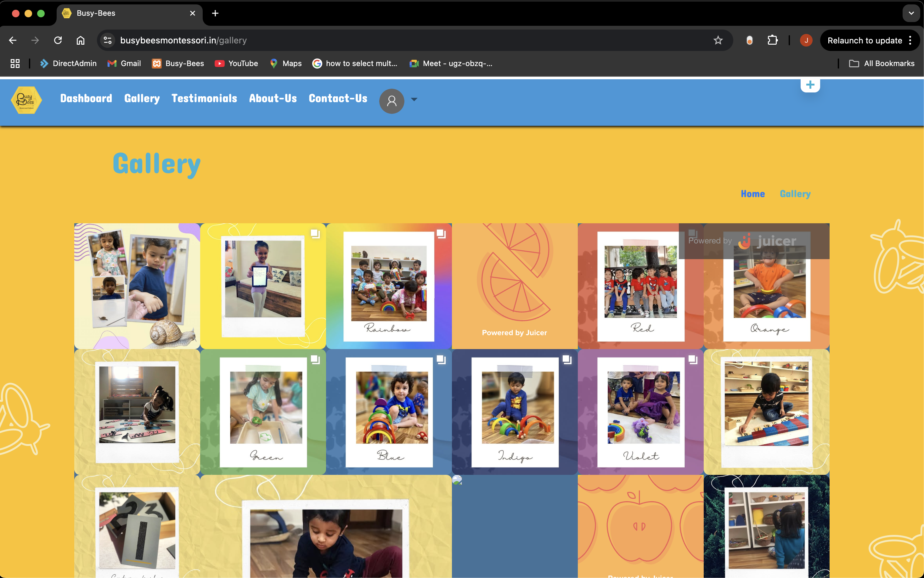
Task: Open Gallery in the navbar
Action: 142,98
